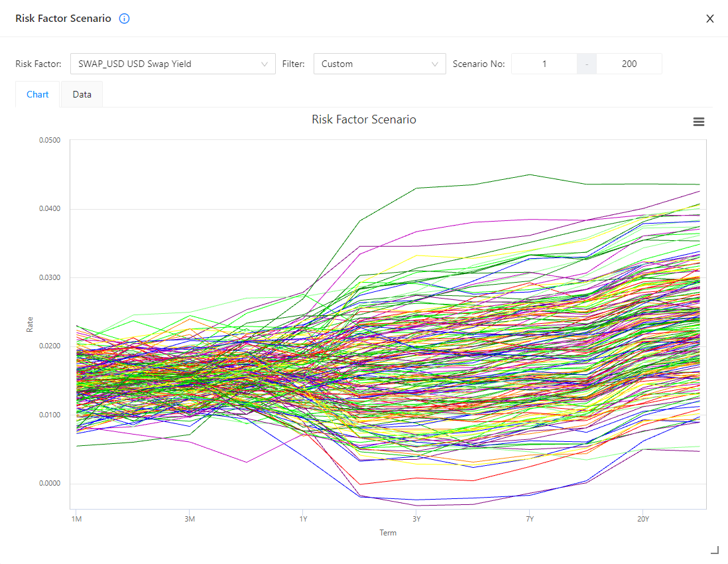
Task: Click the 1M tick label on the x-axis
Action: [76, 518]
